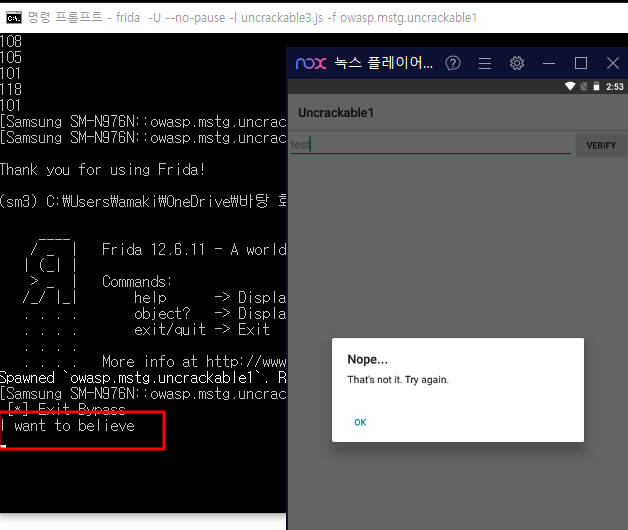
Task: Click the 'More info at http://www' line
Action: [x=194, y=361]
